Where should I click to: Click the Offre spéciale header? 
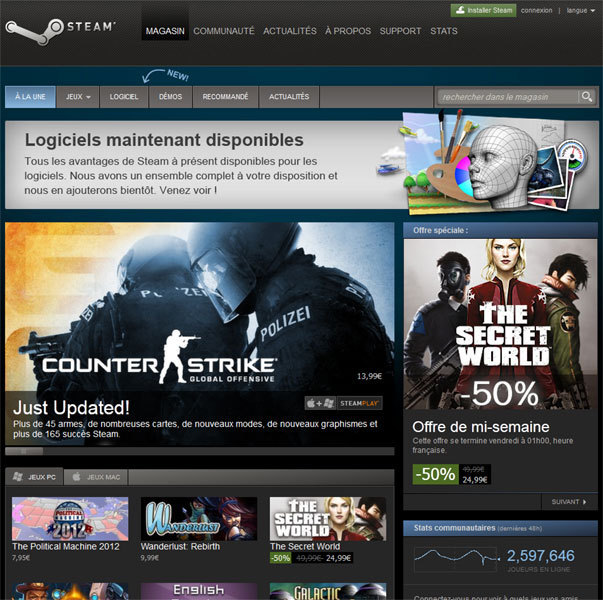(500, 230)
